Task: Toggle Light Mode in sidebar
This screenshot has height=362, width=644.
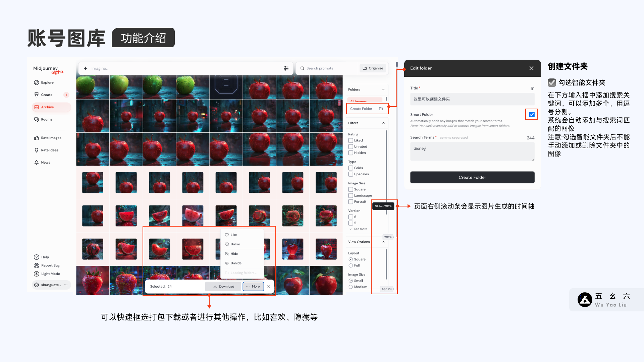Action: coord(37,274)
